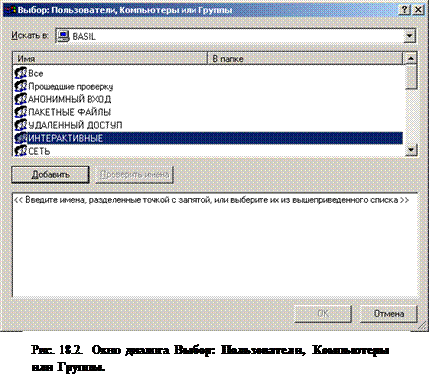The width and height of the screenshot is (429, 382).
Task: Click the icon beside УДАЛЕННЫЙ ДОСТУП
Action: click(20, 125)
